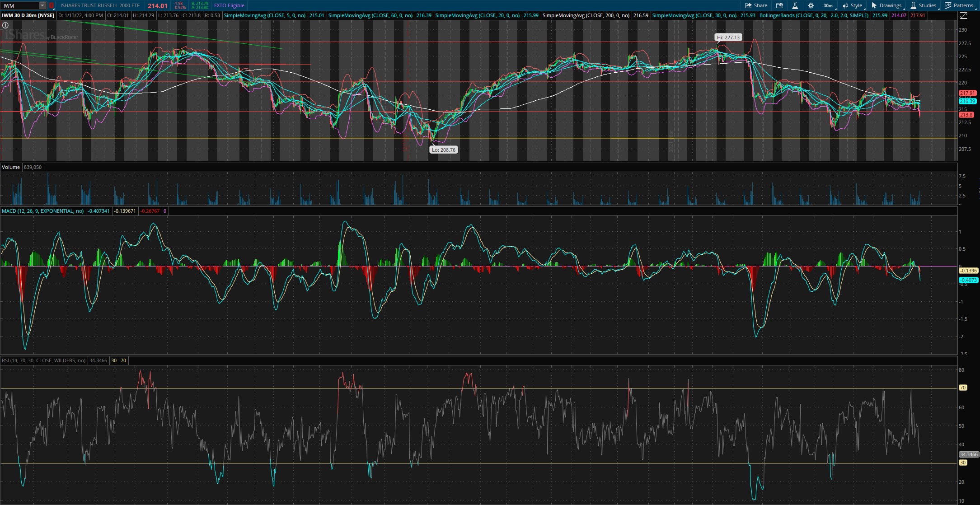
Task: Click the SimpleMovingAvg (CLOSE, 30, 0, no) study label
Action: [694, 15]
